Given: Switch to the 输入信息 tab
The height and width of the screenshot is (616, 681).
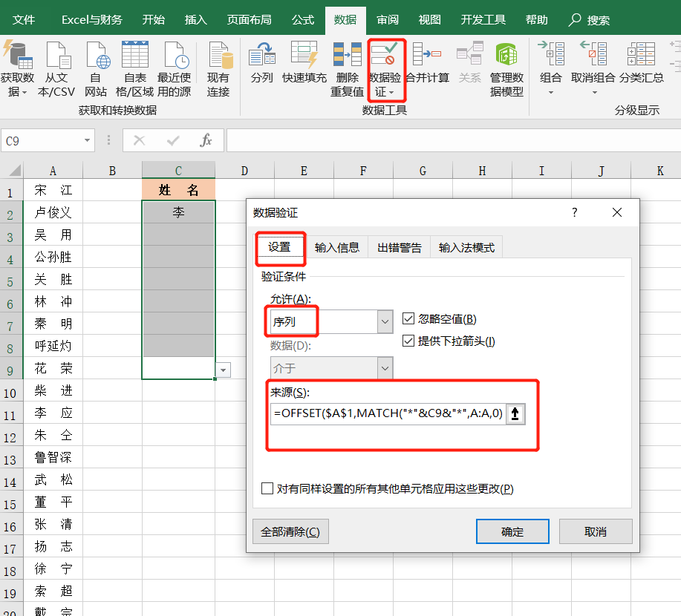Looking at the screenshot, I should click(337, 247).
